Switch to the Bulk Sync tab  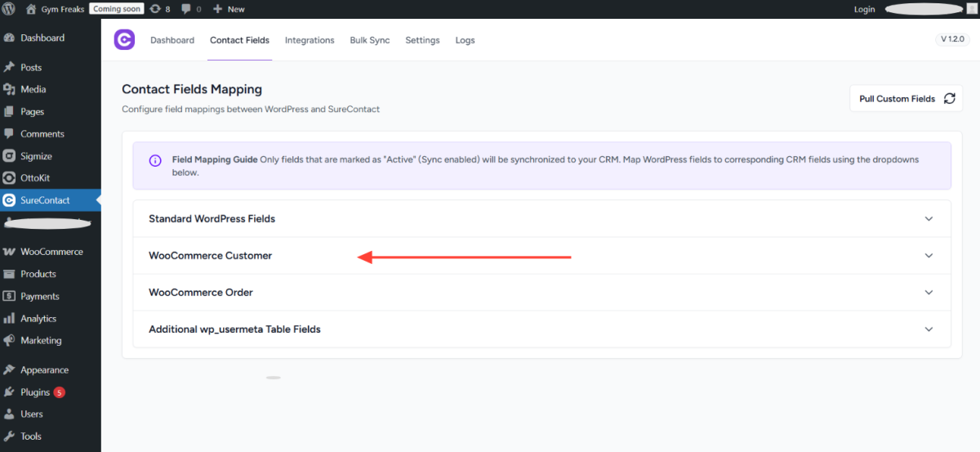click(369, 40)
